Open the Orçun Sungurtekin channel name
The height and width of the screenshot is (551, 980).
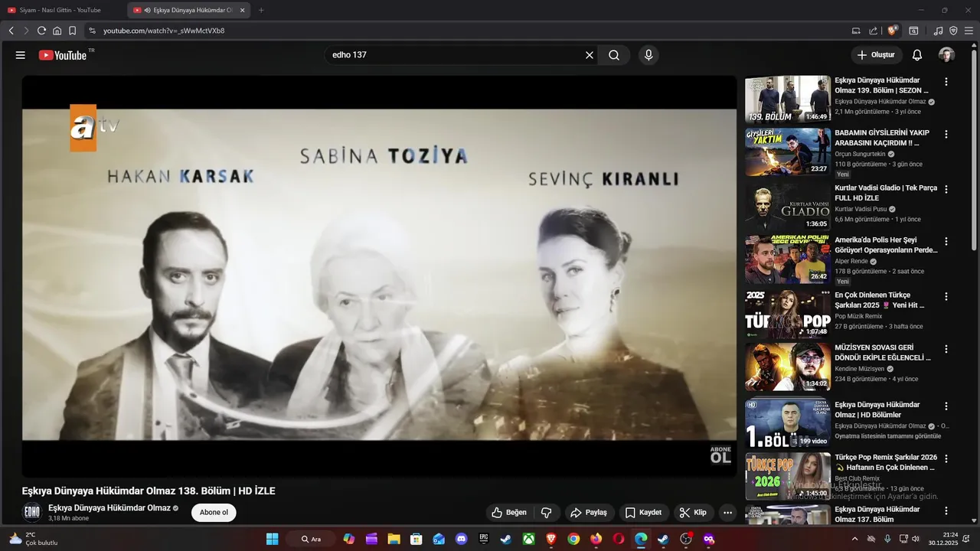click(860, 154)
